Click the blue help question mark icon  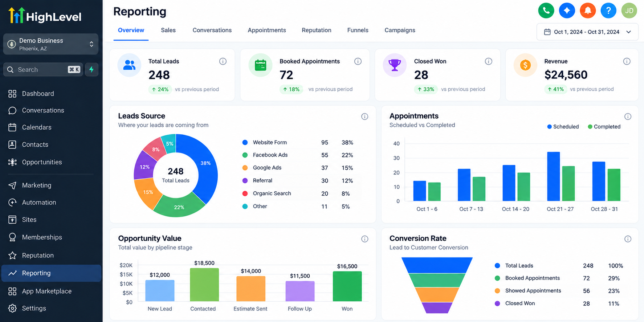tap(608, 11)
